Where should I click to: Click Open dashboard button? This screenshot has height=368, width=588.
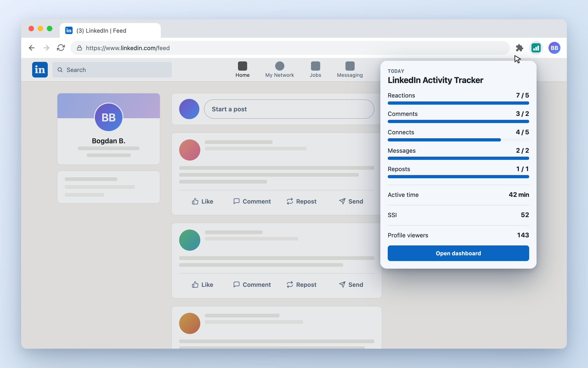[x=458, y=253]
